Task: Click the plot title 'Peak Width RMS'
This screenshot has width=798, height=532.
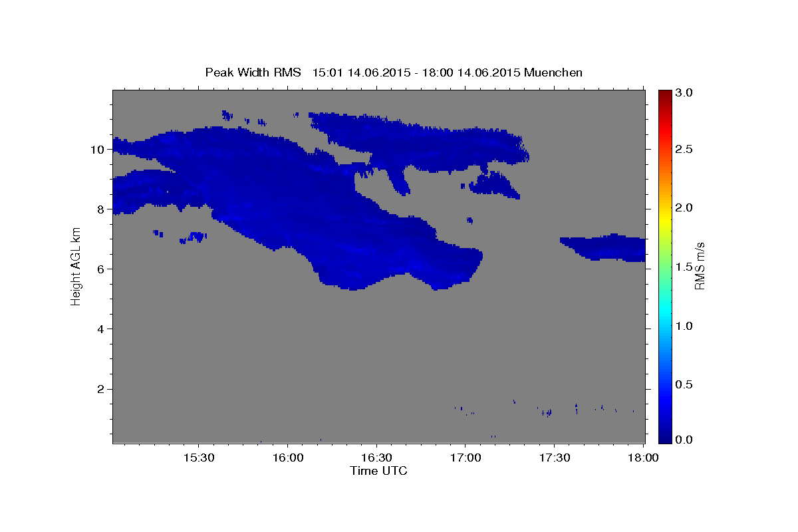Action: pyautogui.click(x=253, y=72)
